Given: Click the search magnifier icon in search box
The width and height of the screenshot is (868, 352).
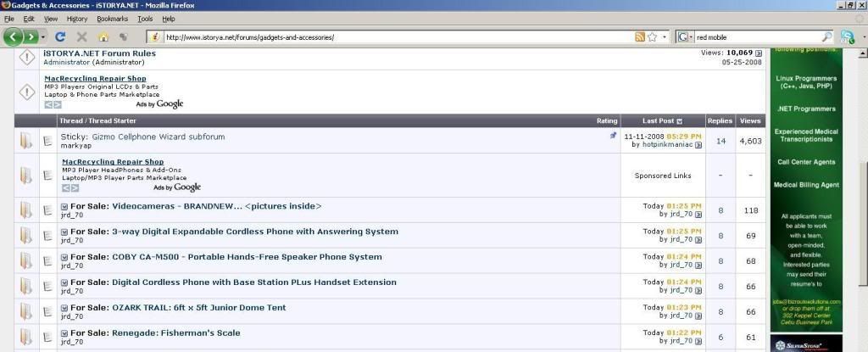Looking at the screenshot, I should pos(826,37).
